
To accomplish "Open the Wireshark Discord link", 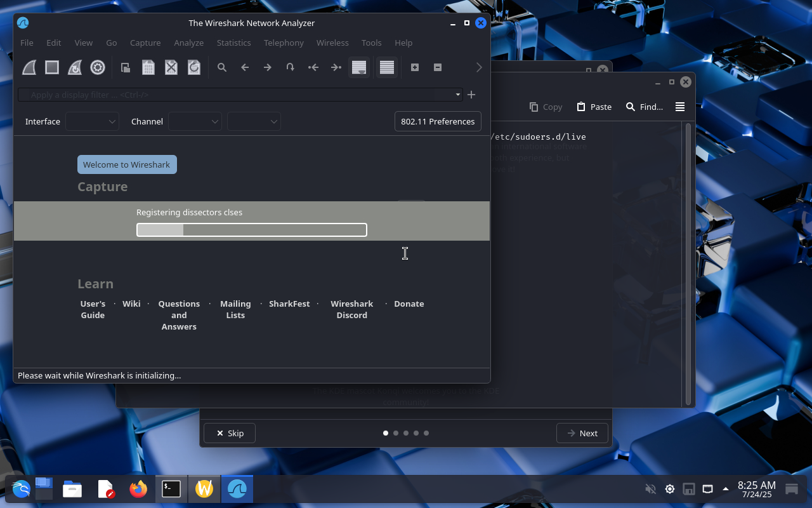I will [x=352, y=309].
